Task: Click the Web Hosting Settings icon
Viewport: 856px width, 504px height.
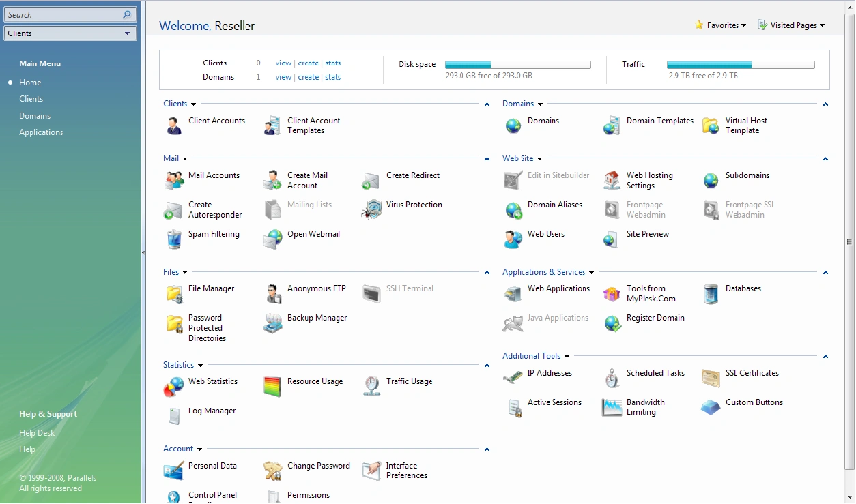Action: 612,180
